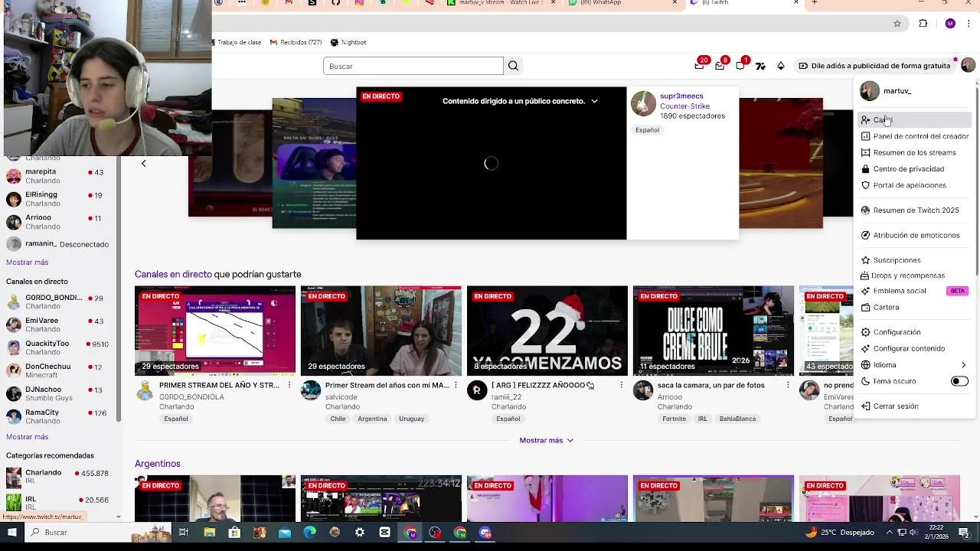The image size is (980, 551).
Task: Toggle the Tema oscuro switch
Action: tap(959, 381)
